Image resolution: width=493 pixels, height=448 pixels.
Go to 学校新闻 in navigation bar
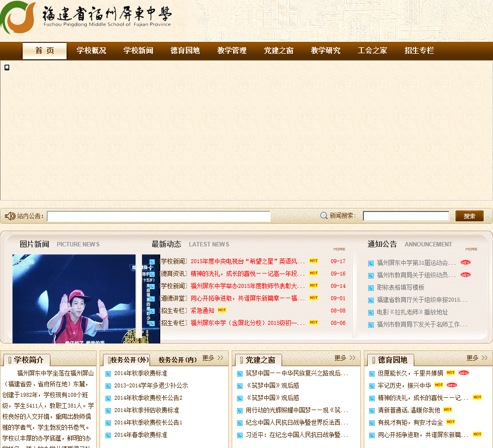[x=138, y=51]
